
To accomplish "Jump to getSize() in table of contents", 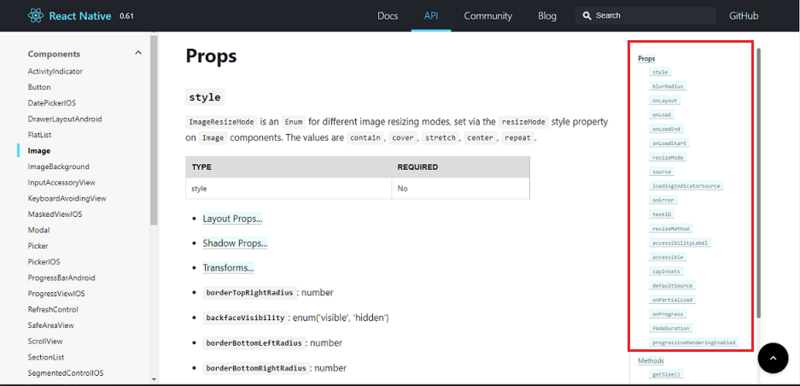I will point(666,375).
